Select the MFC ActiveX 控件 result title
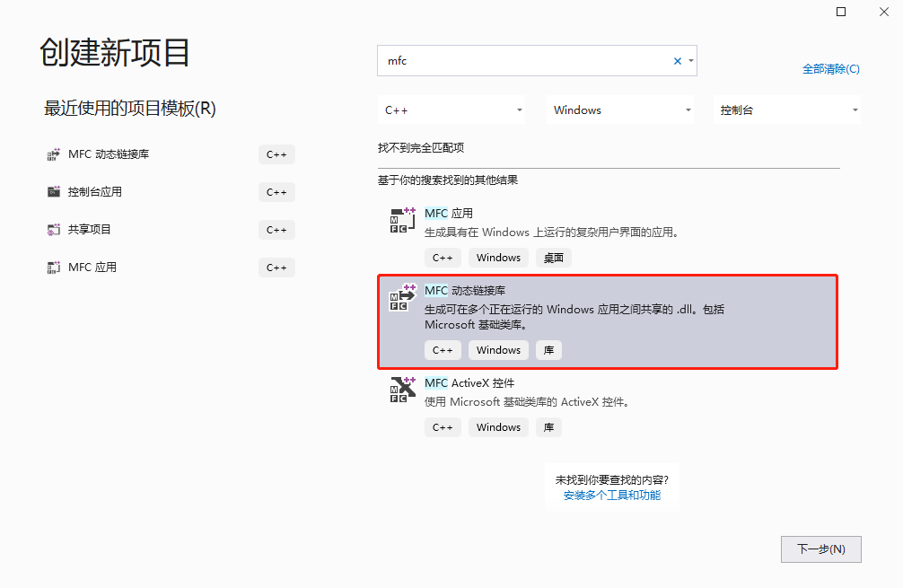Image resolution: width=903 pixels, height=588 pixels. pos(469,383)
